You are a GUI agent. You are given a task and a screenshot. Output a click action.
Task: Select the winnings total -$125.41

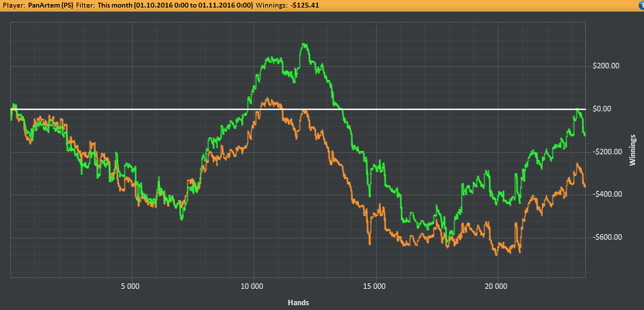(306, 5)
